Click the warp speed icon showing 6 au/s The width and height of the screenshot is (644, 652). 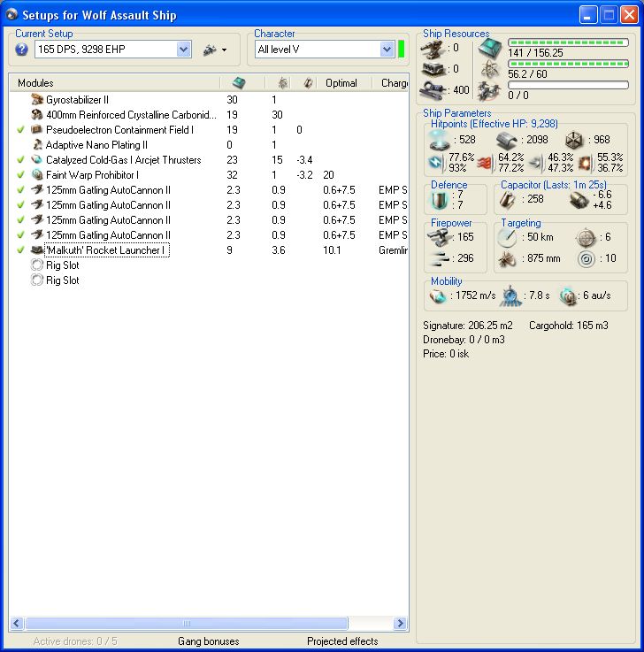tap(568, 296)
